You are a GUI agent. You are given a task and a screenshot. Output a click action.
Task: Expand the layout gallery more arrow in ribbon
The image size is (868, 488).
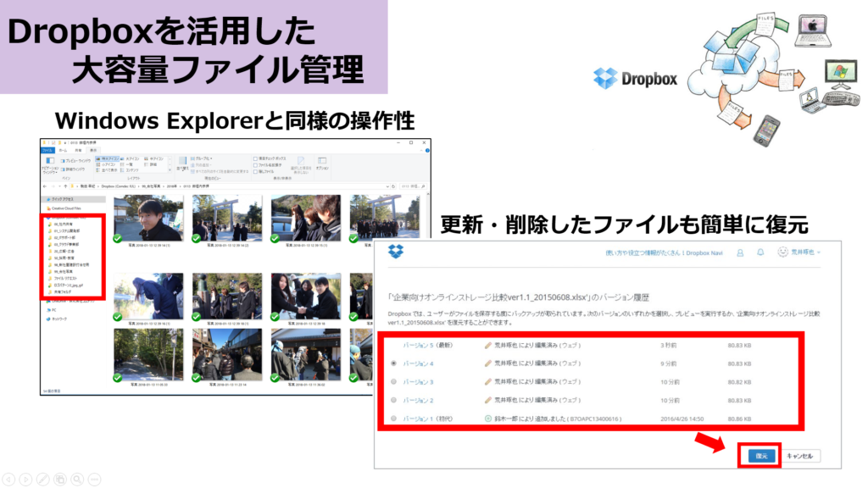[170, 171]
